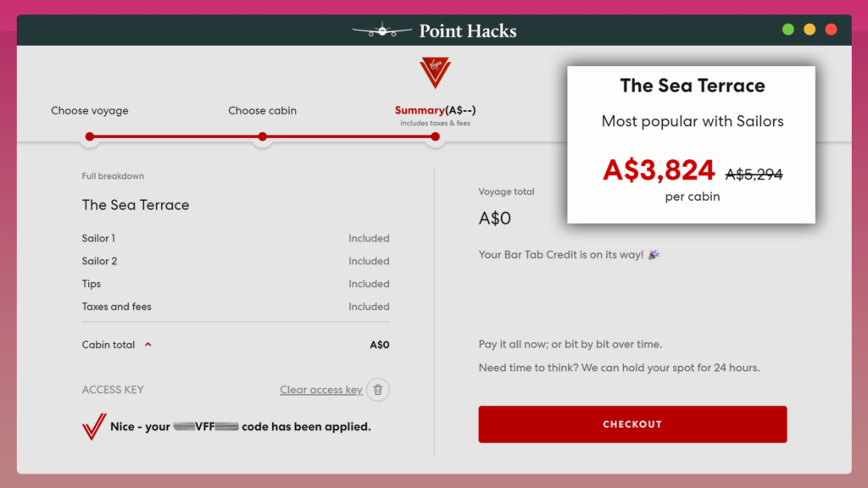This screenshot has height=488, width=868.
Task: Click the red window control dot
Action: pos(831,30)
